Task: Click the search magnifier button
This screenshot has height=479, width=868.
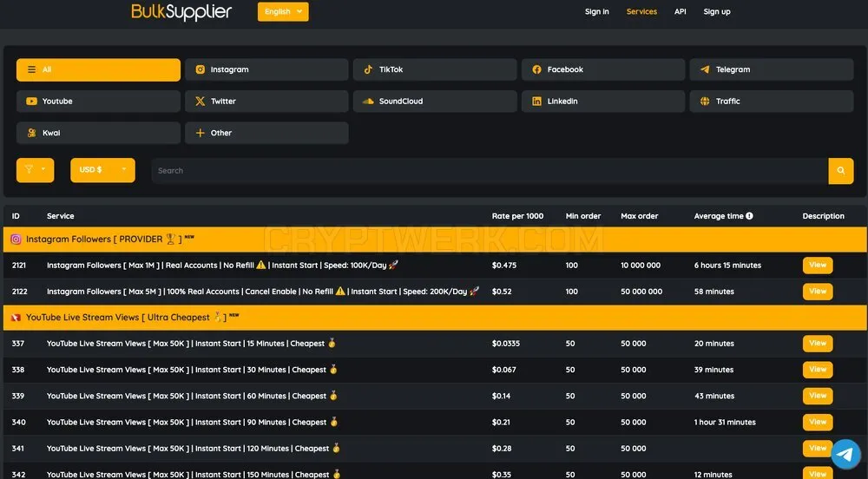Action: click(841, 171)
